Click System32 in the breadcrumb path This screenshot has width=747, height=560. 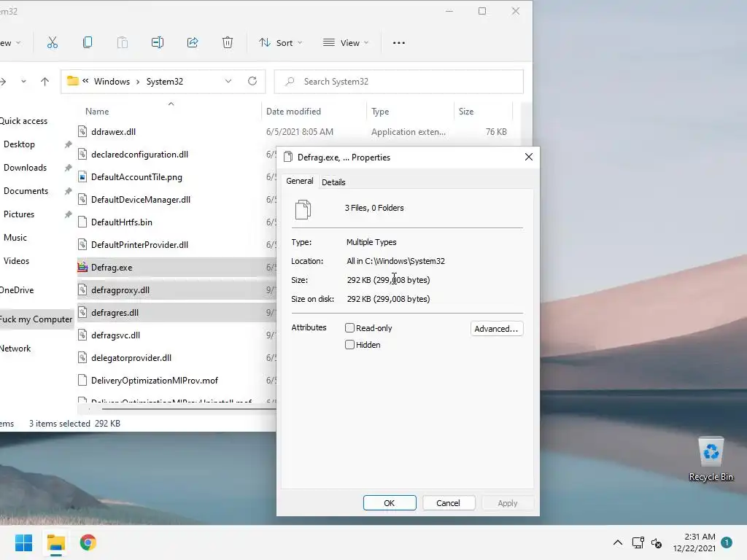[x=165, y=82]
